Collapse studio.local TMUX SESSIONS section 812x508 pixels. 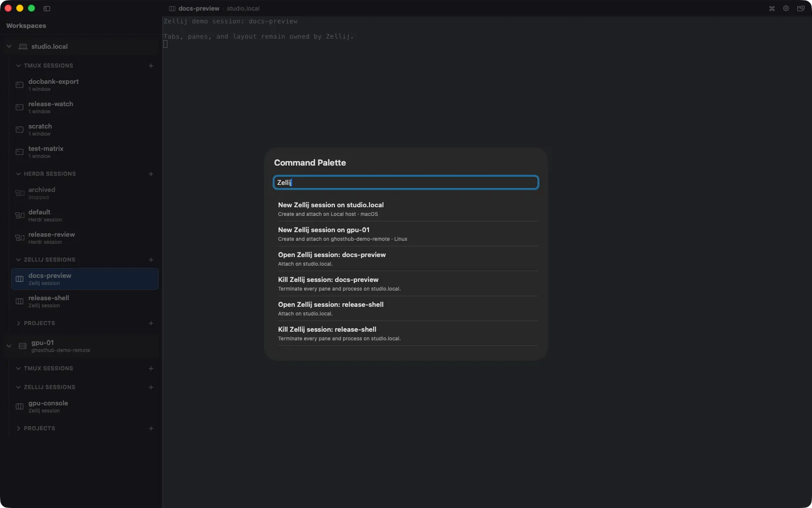pos(18,66)
